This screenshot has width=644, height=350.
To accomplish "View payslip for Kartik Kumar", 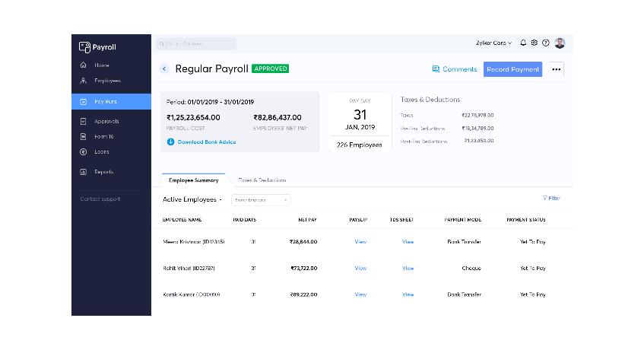I will 360,294.
